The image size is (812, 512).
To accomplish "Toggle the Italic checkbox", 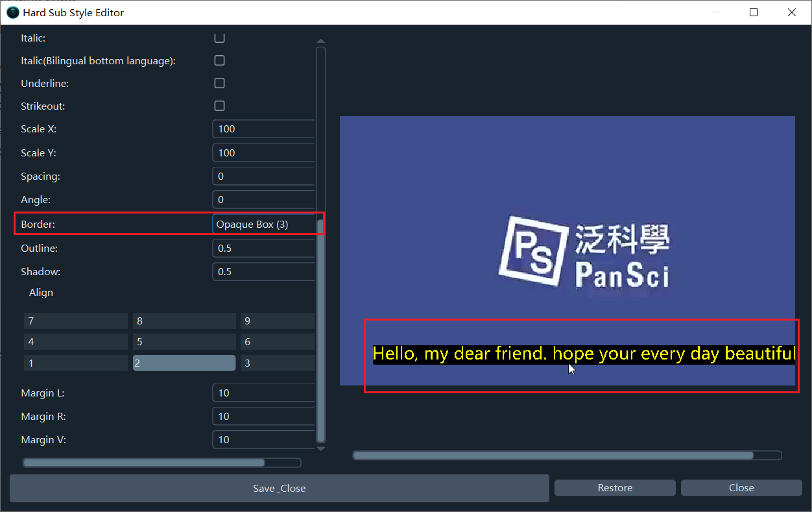I will point(219,38).
